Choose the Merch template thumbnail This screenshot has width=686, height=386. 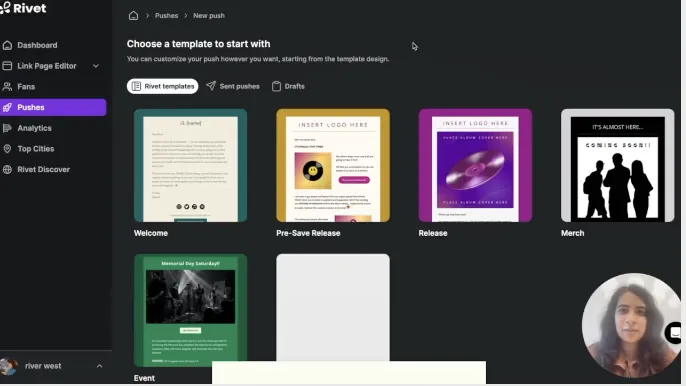618,165
